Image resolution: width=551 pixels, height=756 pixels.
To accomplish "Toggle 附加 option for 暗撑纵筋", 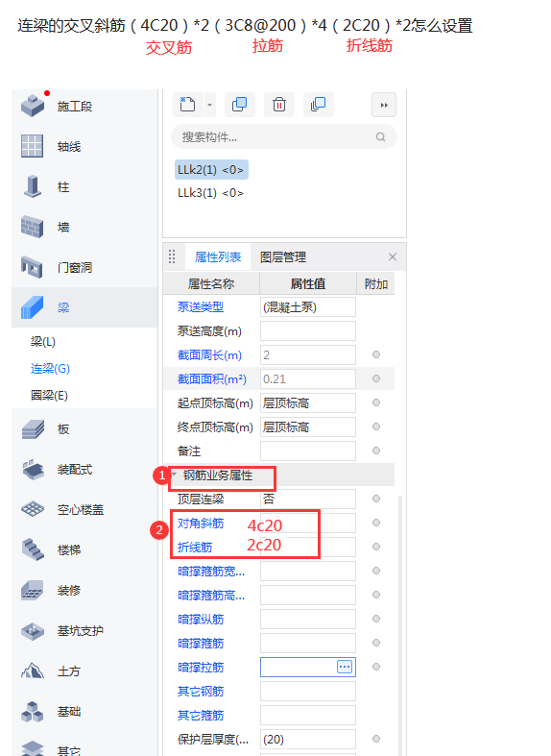I will click(376, 619).
